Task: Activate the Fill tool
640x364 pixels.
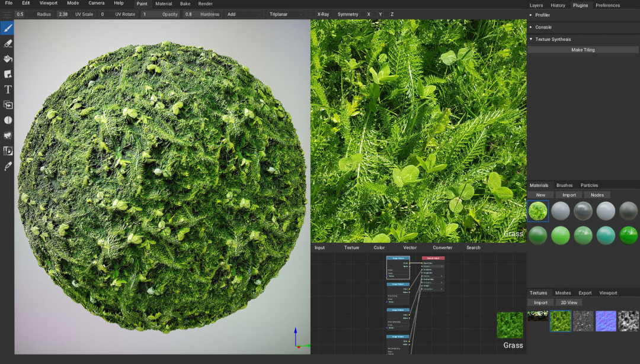Action: coord(8,59)
